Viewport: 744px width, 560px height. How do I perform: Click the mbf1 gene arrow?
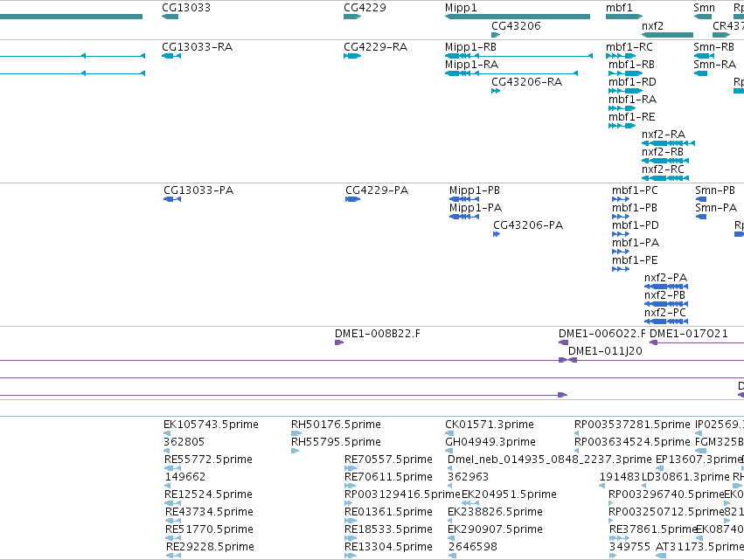624,17
